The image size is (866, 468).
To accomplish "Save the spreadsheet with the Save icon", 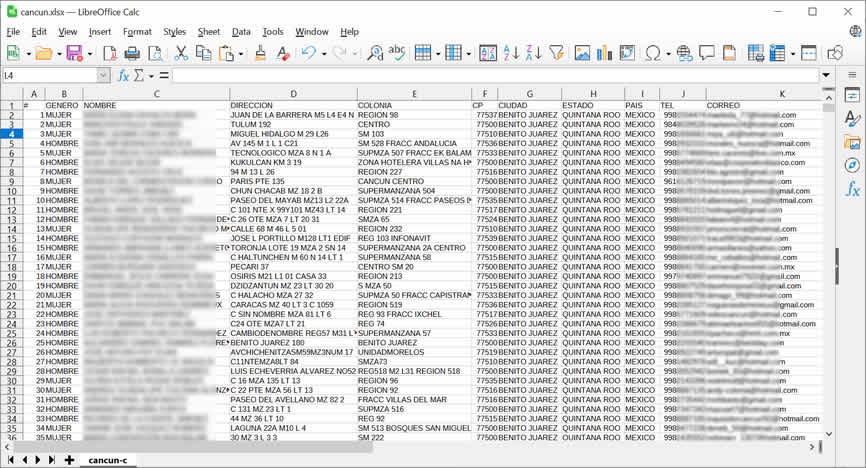I will click(74, 53).
